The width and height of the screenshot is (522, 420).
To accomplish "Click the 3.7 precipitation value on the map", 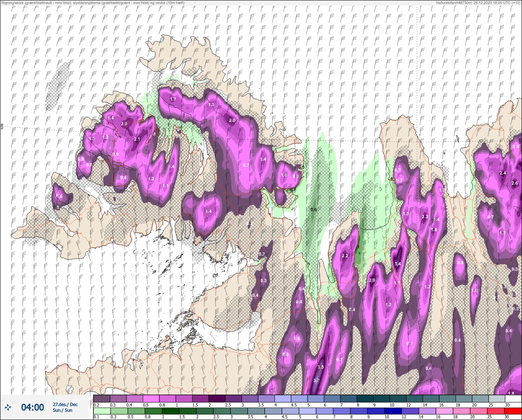I will pyautogui.click(x=316, y=380).
